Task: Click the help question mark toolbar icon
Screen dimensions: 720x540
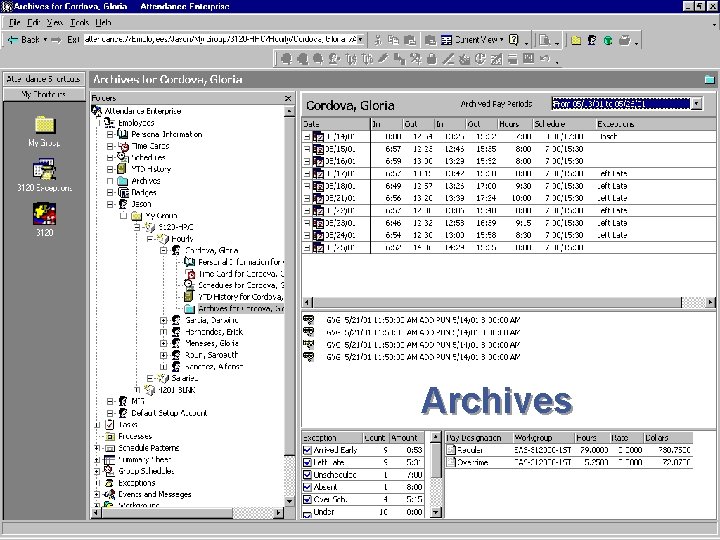Action: click(x=514, y=40)
